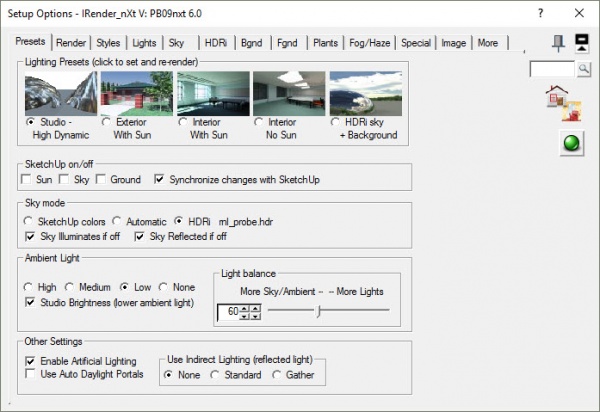Enable the Sun checkbox

pos(27,179)
